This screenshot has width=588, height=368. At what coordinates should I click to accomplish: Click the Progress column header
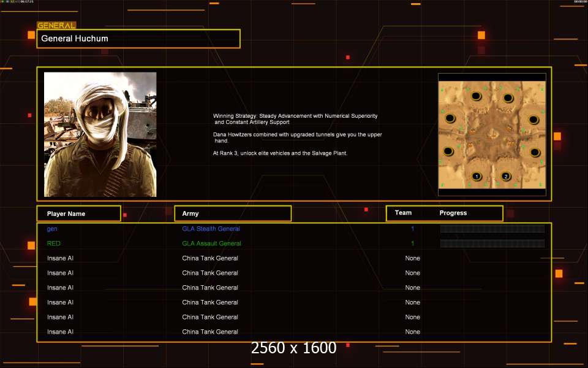453,213
